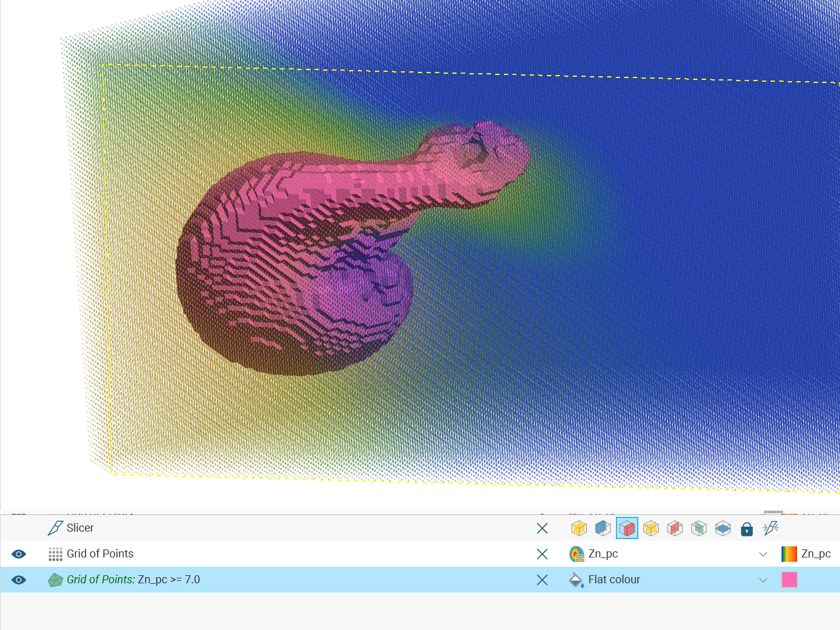
Task: Select the blue back-face slicer mode icon
Action: tap(603, 529)
